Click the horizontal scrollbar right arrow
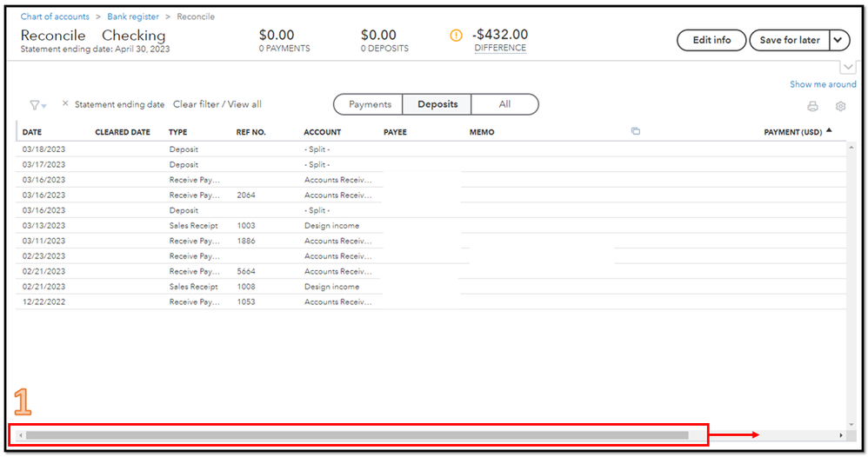 [x=841, y=435]
